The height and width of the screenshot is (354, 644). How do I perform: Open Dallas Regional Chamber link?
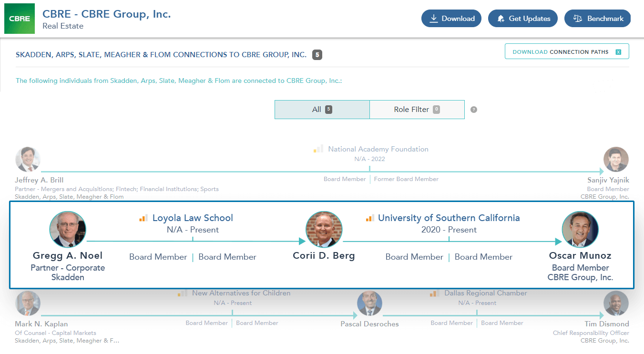(x=485, y=293)
